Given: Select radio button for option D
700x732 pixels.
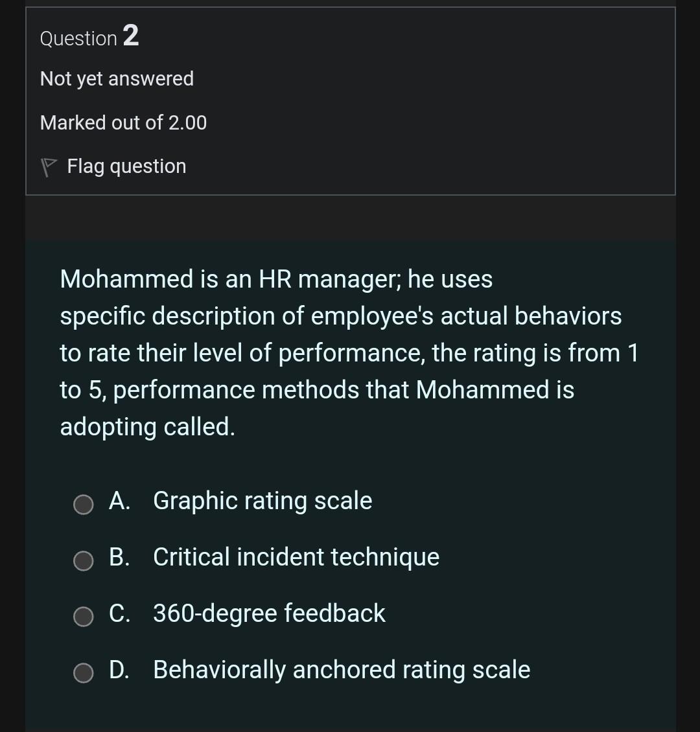Looking at the screenshot, I should 83,673.
